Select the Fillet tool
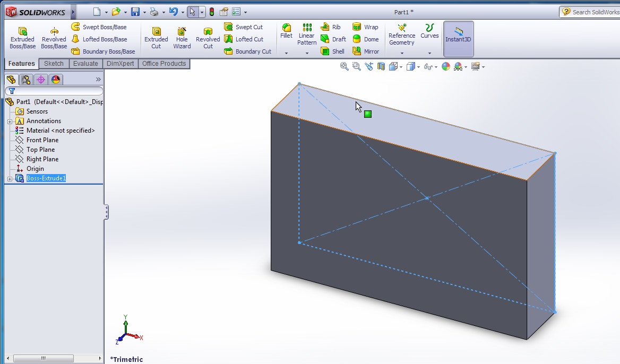 [x=286, y=30]
